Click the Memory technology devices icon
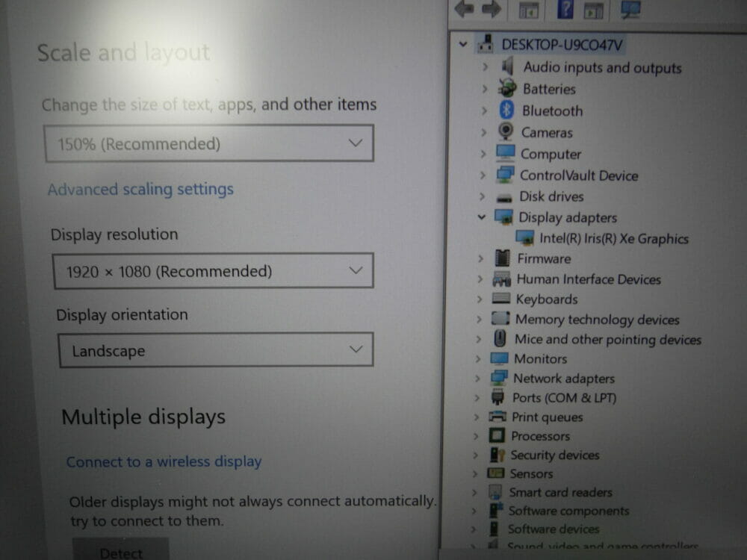Screen dimensions: 747x560 click(500, 317)
